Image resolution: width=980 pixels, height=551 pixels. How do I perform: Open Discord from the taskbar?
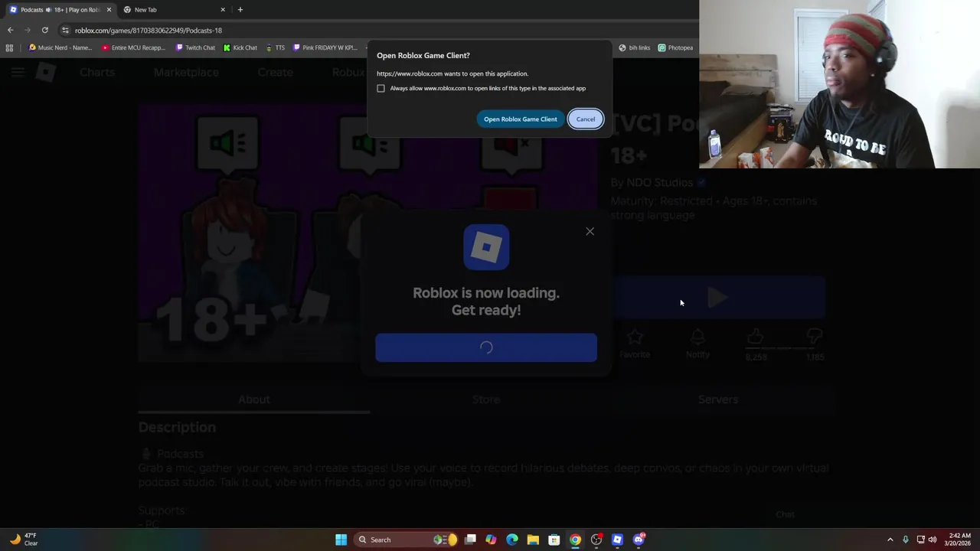(639, 540)
